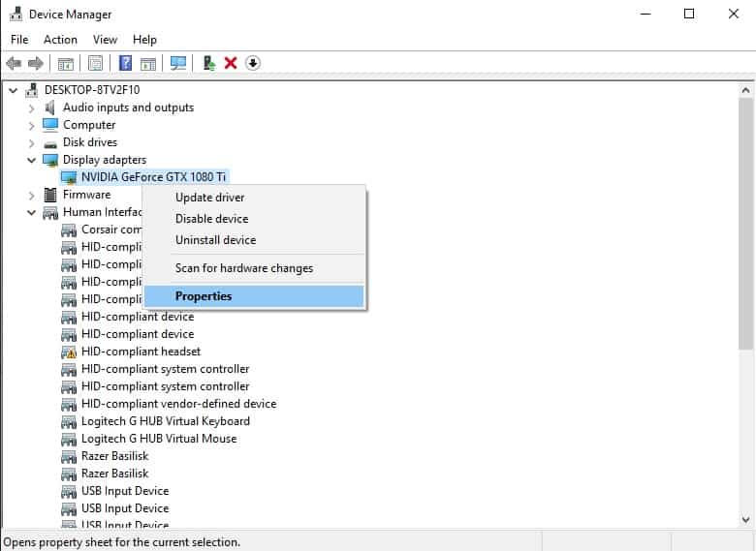Select Update driver in context menu
Image resolution: width=756 pixels, height=551 pixels.
208,198
